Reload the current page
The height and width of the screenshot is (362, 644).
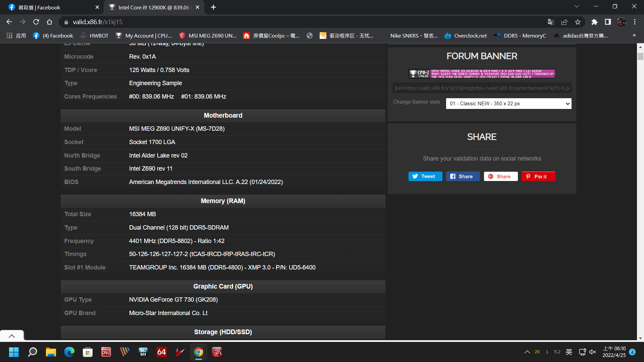(36, 22)
